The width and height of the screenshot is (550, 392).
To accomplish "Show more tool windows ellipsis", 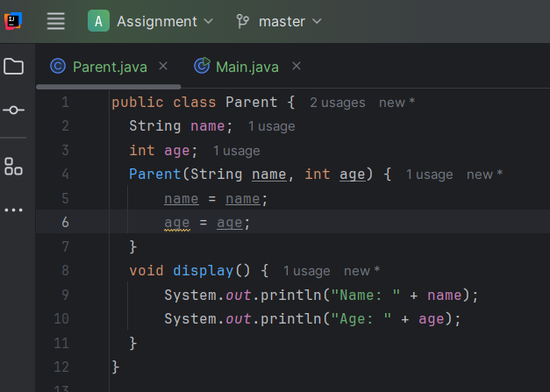I will point(14,210).
